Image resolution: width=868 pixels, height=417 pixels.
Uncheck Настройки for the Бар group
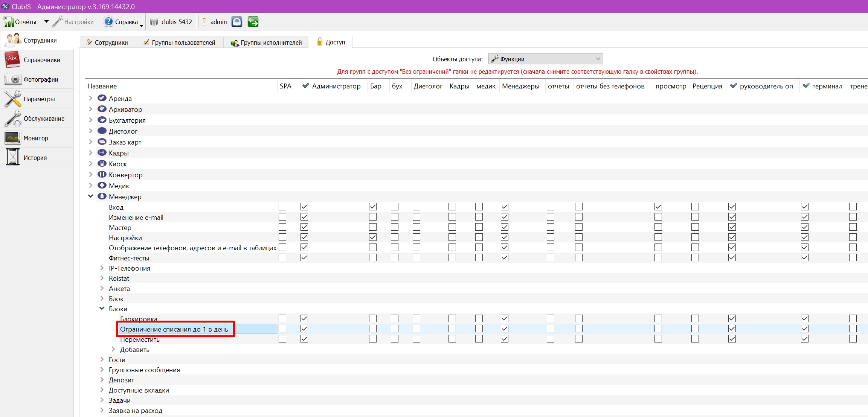point(373,237)
